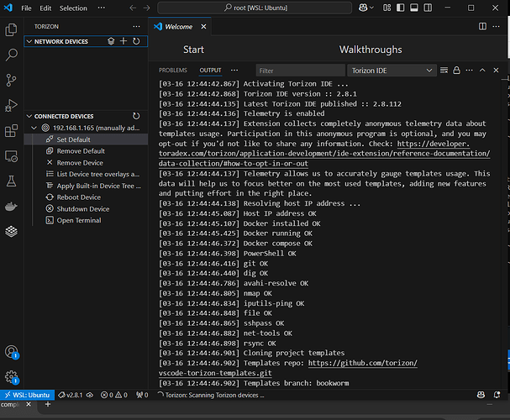Image resolution: width=510 pixels, height=420 pixels.
Task: Open Source Control view
Action: pos(12,81)
